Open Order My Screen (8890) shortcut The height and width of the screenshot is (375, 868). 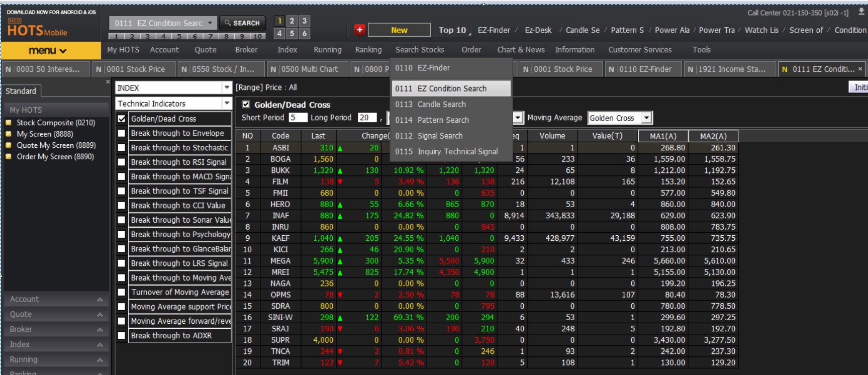point(55,156)
